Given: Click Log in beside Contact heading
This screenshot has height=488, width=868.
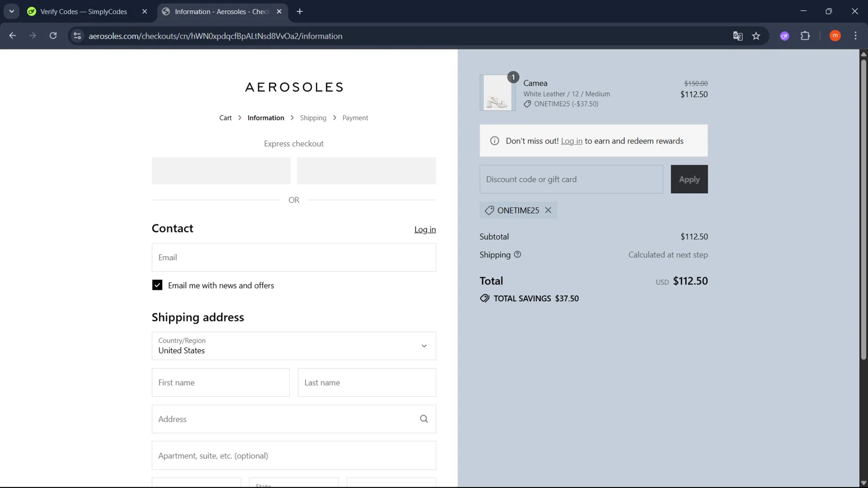Looking at the screenshot, I should (425, 230).
